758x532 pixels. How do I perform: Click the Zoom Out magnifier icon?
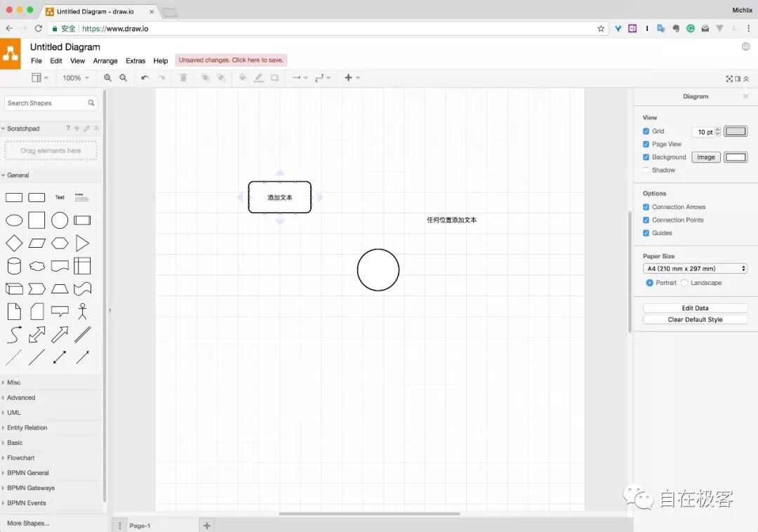(x=124, y=78)
